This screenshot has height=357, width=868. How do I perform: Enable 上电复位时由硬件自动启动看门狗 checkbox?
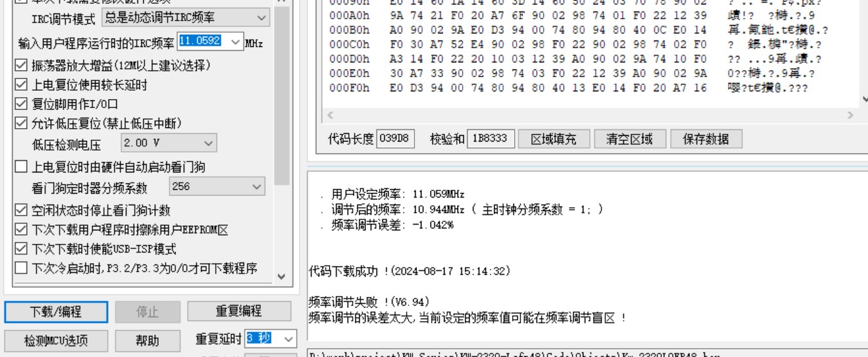(21, 167)
